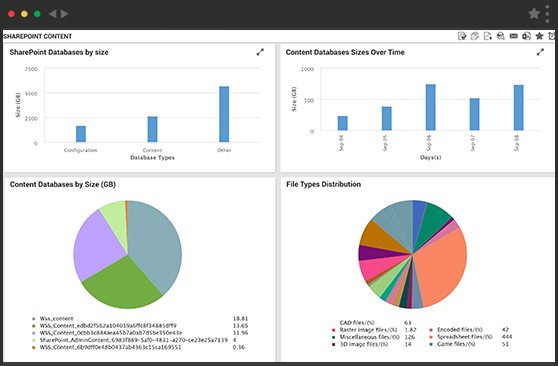
Task: Mark report as favorite with toolbar star
Action: 539,36
